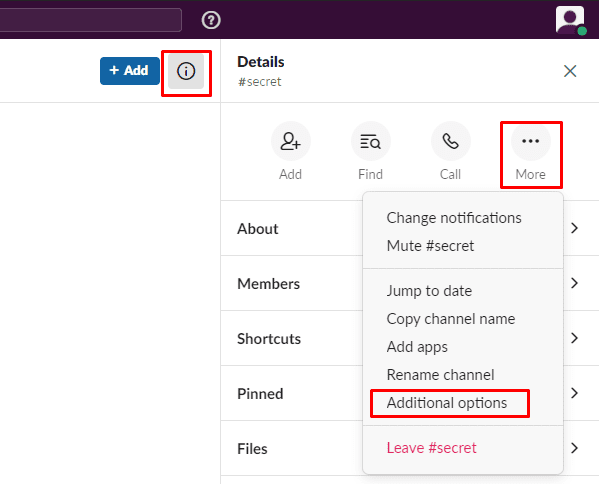Open Additional options
This screenshot has height=484, width=600.
click(447, 403)
